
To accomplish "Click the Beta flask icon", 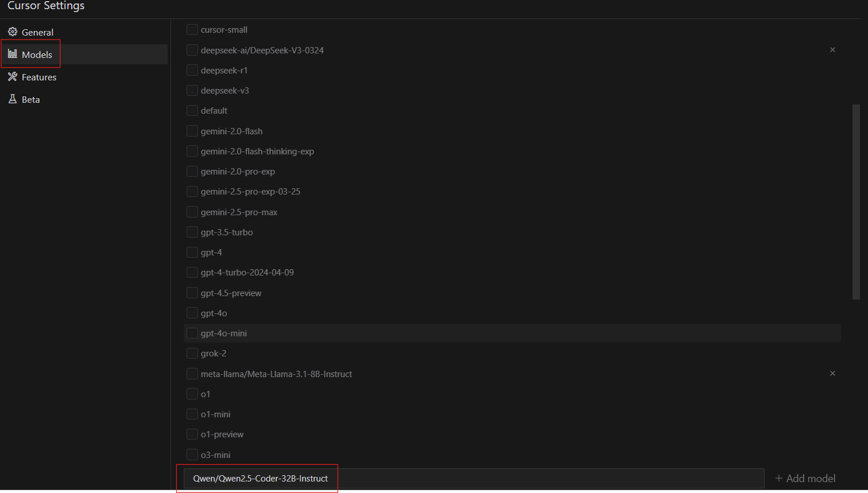I will pos(13,99).
